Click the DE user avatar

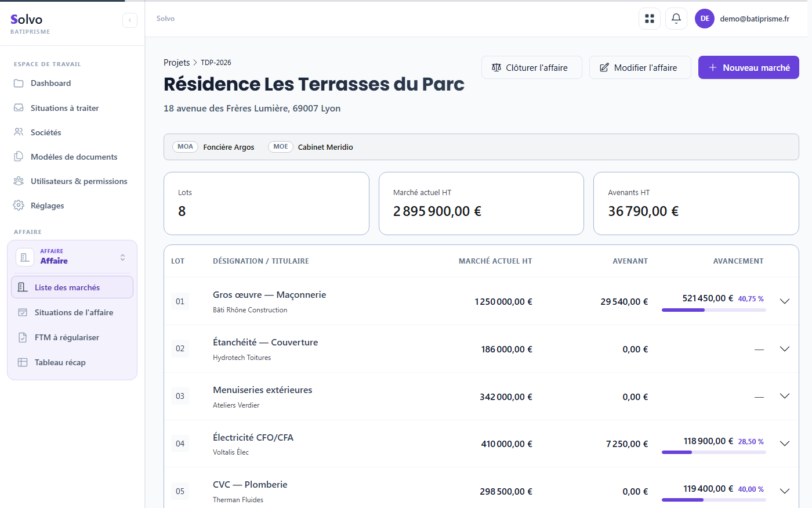click(x=705, y=19)
